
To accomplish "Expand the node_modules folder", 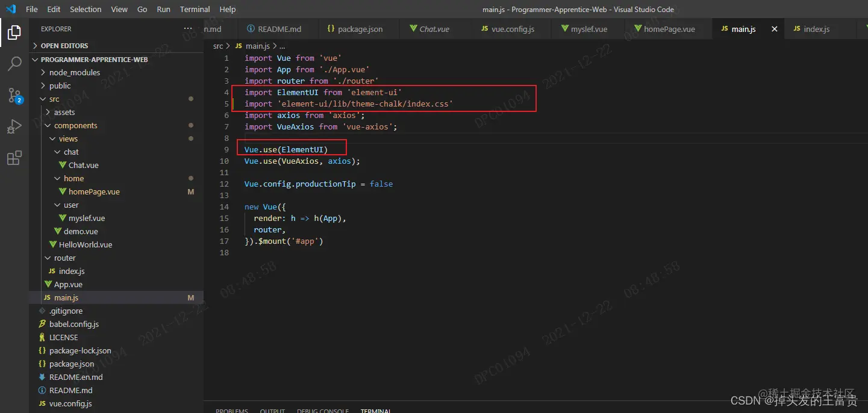I will pyautogui.click(x=43, y=72).
